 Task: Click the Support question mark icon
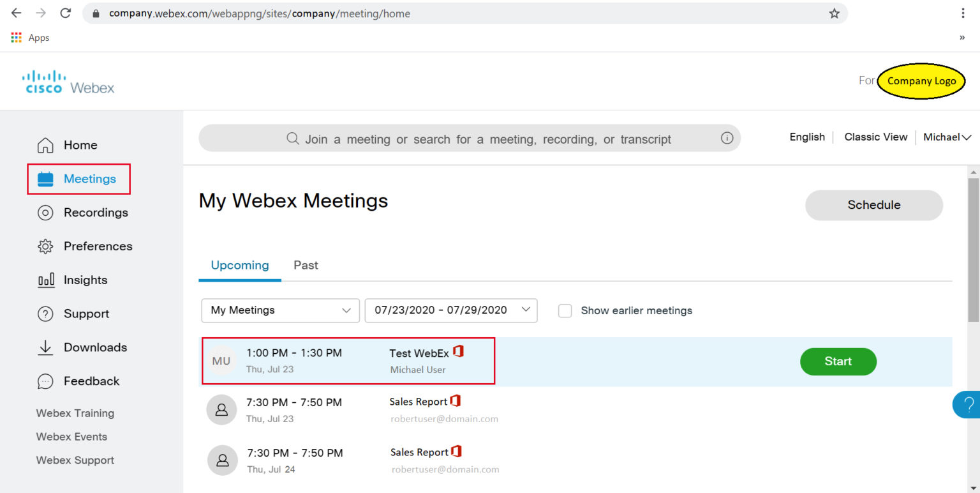point(45,314)
